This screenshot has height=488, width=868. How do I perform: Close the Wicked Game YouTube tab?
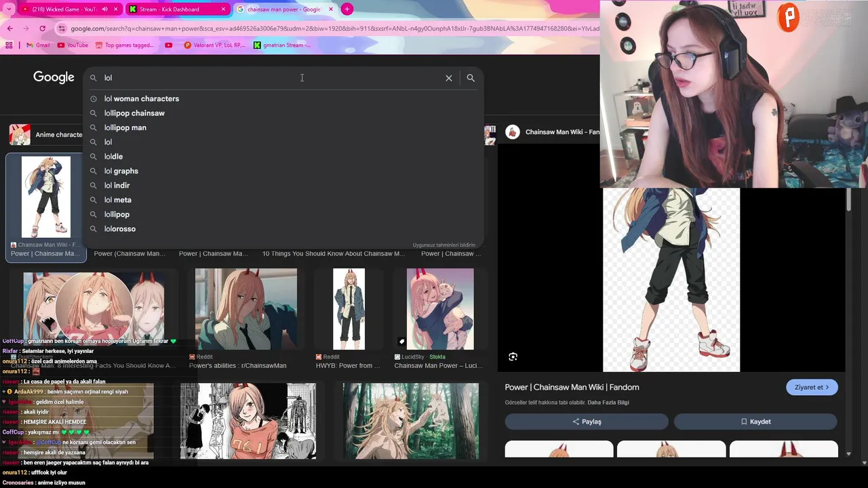coord(116,9)
